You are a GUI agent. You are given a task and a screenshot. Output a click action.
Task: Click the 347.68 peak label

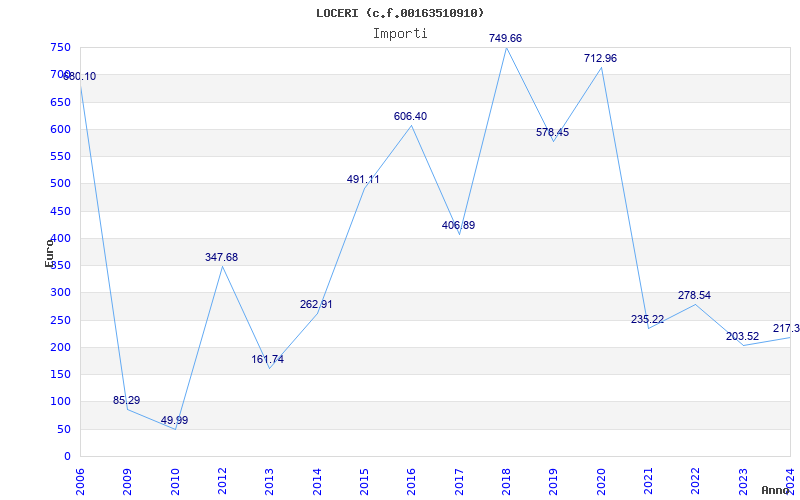(x=221, y=258)
